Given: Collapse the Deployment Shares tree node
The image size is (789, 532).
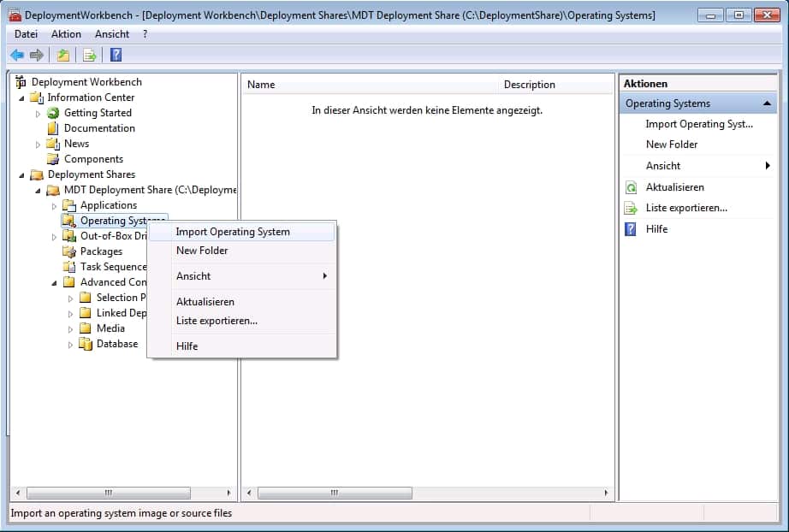Looking at the screenshot, I should click(x=21, y=175).
